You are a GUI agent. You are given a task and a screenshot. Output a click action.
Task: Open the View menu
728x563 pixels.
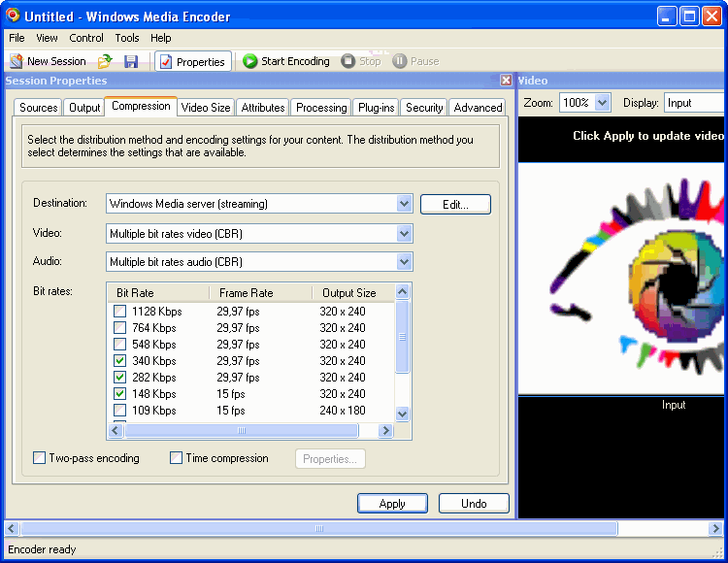tap(47, 38)
